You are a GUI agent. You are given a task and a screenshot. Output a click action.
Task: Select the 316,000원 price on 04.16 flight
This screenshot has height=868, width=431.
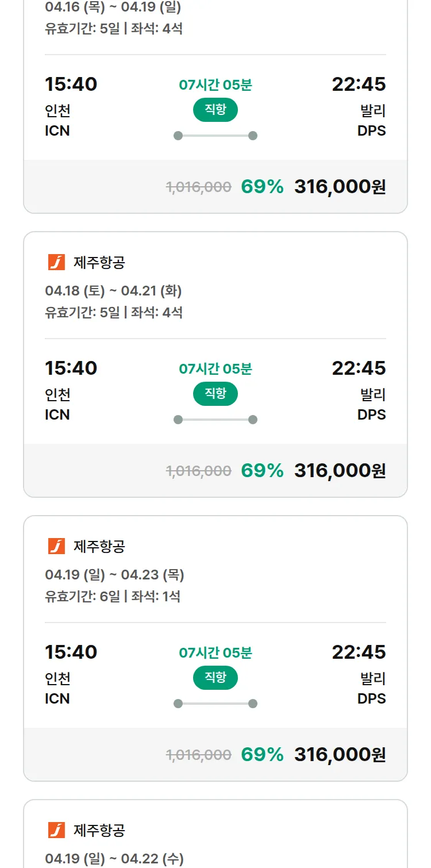pos(340,187)
